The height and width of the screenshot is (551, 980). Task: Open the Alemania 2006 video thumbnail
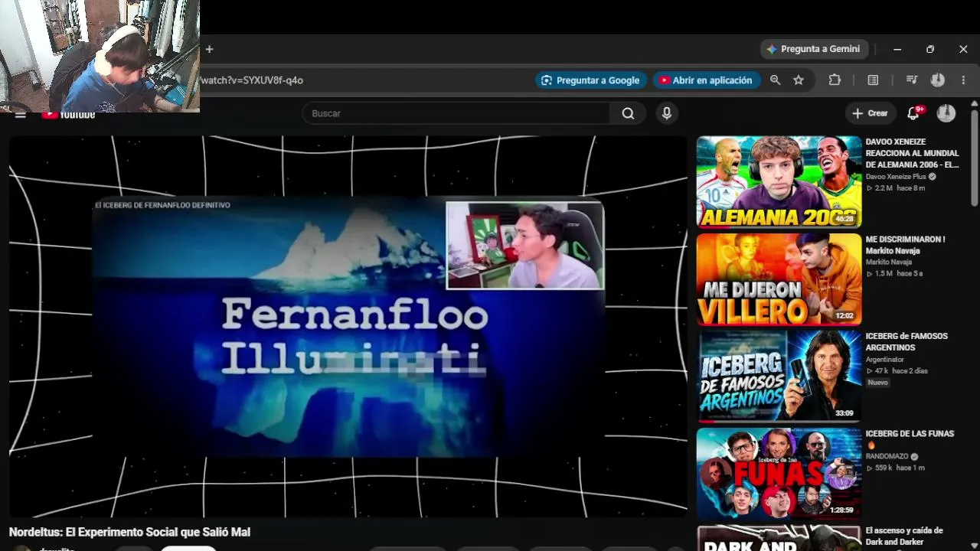coord(779,182)
